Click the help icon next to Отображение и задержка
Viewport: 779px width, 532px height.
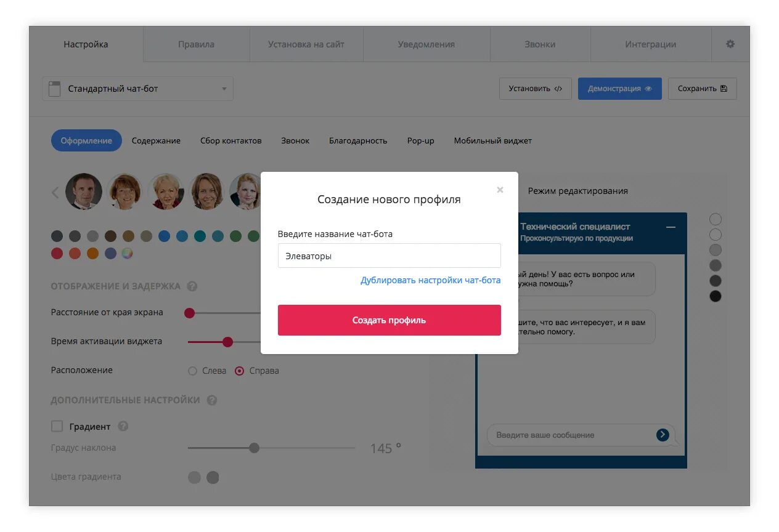[x=192, y=286]
